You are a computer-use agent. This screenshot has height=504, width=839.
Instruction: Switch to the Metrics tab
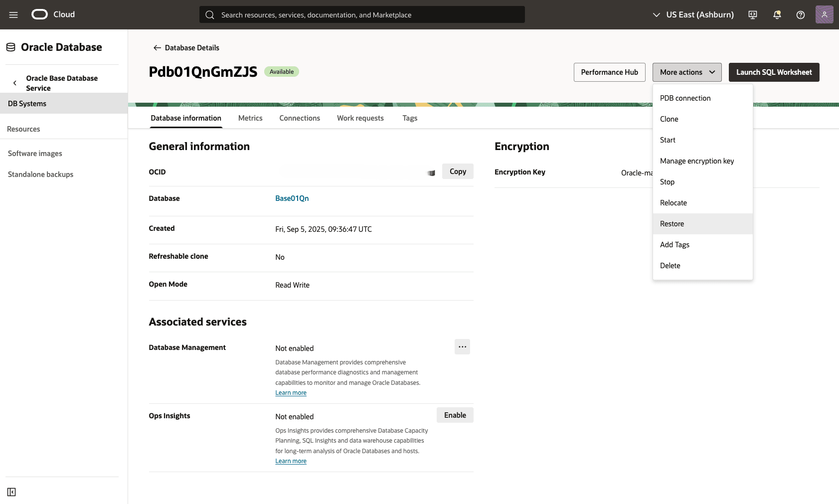[x=250, y=118]
